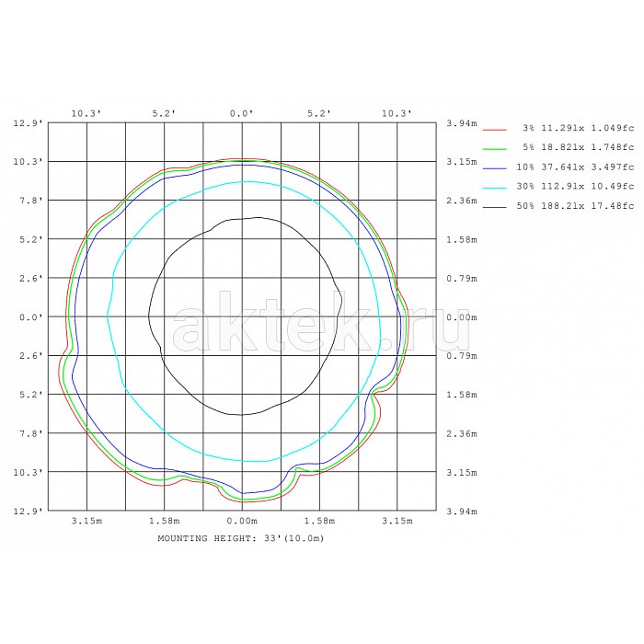Image resolution: width=644 pixels, height=644 pixels.
Task: Click the "0.00m" label on the right axis
Action: coord(462,317)
